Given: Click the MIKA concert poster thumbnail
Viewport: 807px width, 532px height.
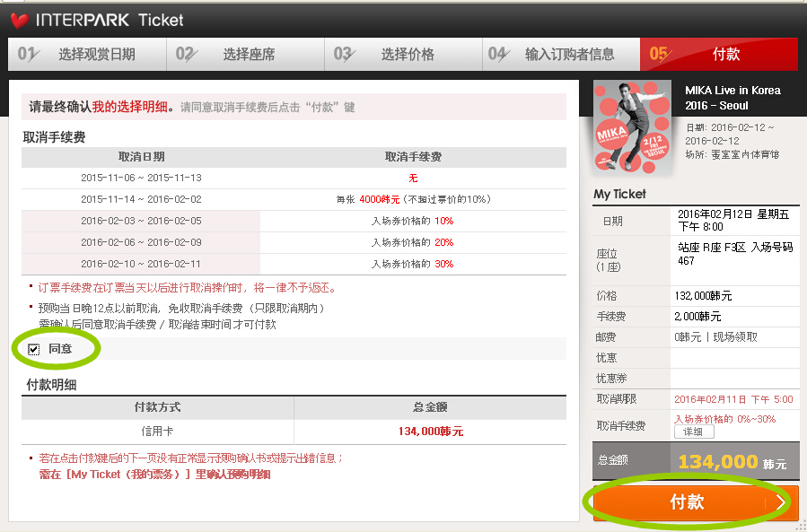Looking at the screenshot, I should click(633, 126).
